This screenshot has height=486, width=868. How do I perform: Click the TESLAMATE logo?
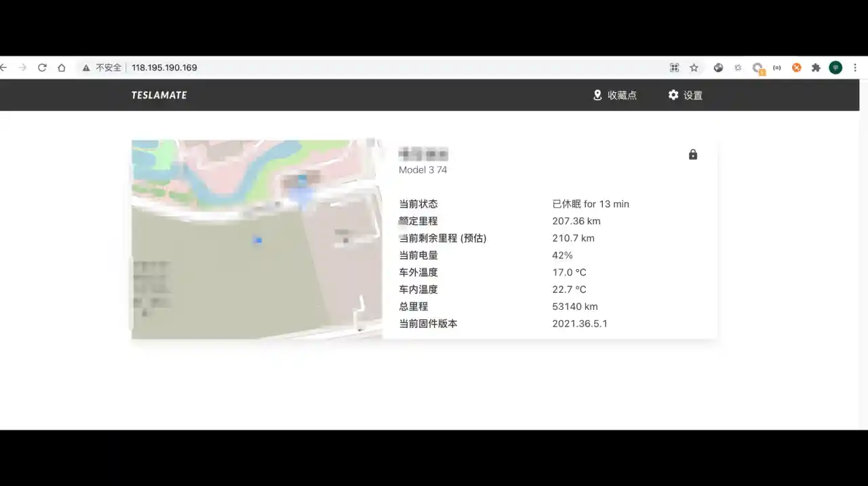coord(159,95)
